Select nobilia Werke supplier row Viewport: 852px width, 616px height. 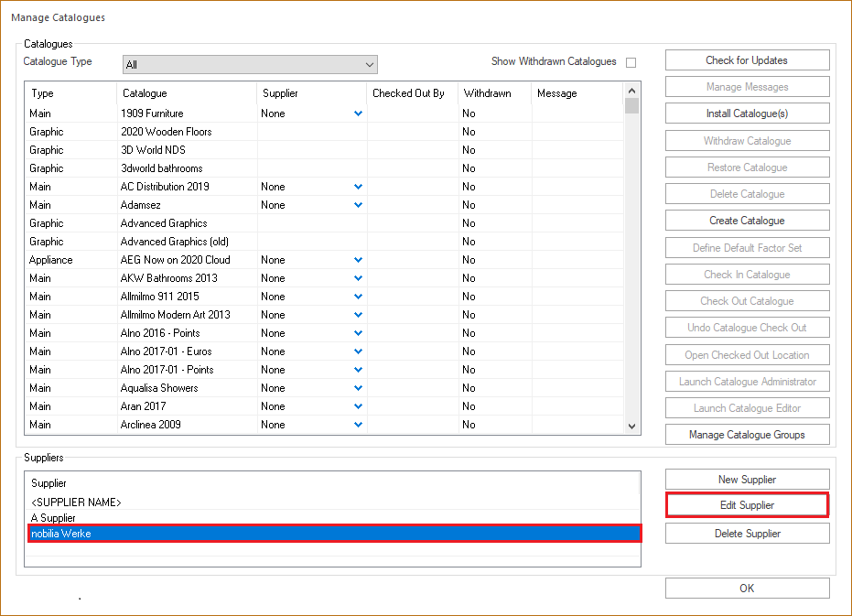point(335,534)
